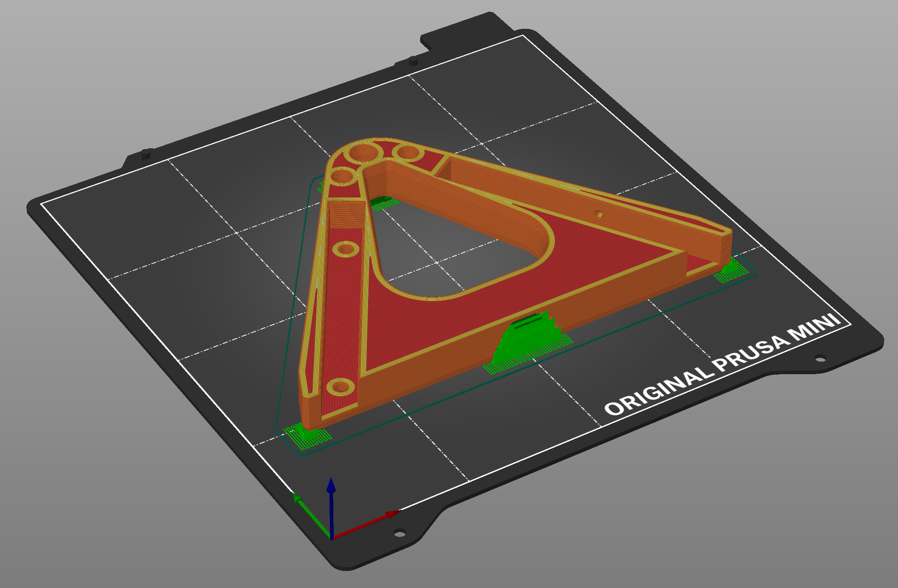Click the bed label ORIGINAL PRUSA MINI
Viewport: 898px width, 588px height.
[723, 364]
